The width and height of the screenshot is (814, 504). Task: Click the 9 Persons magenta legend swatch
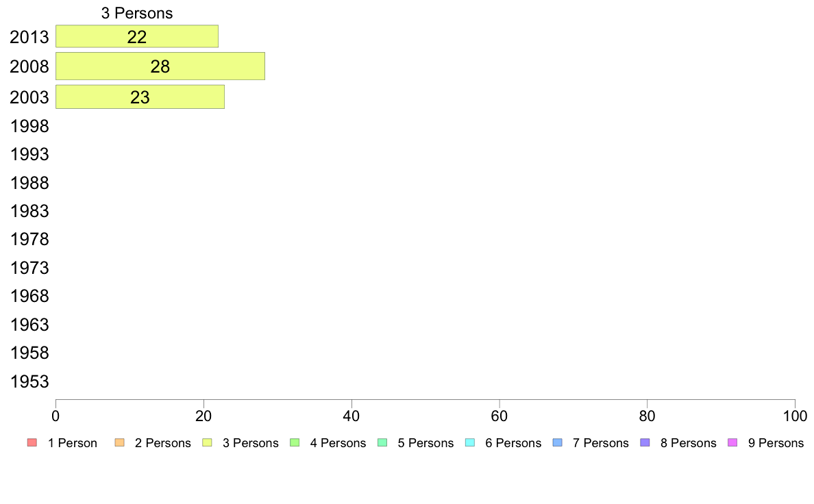click(732, 443)
